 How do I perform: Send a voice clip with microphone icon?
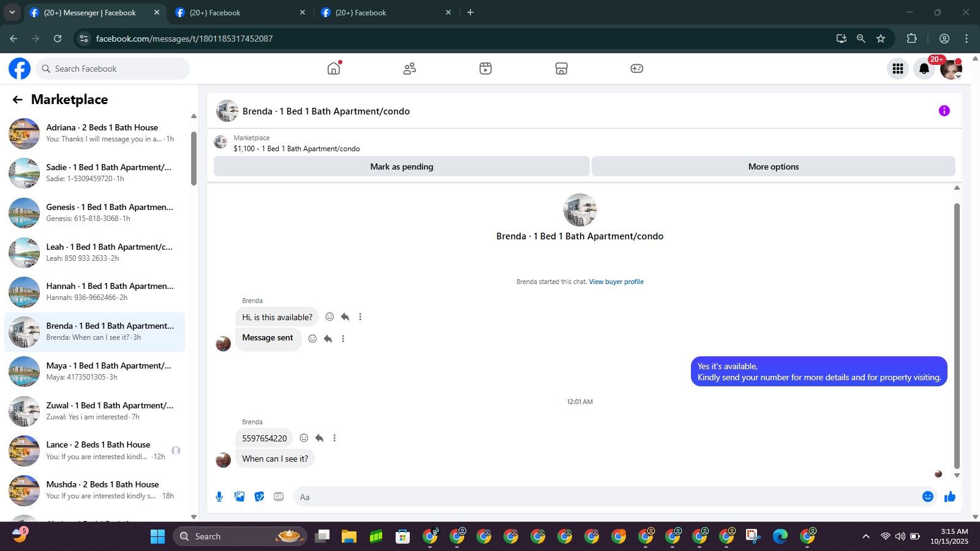click(219, 497)
